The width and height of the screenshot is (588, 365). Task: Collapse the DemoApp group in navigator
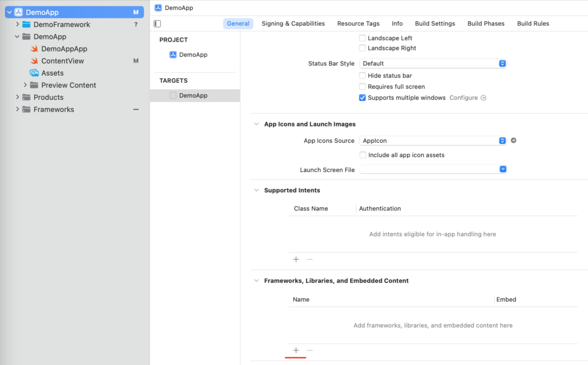tap(17, 37)
